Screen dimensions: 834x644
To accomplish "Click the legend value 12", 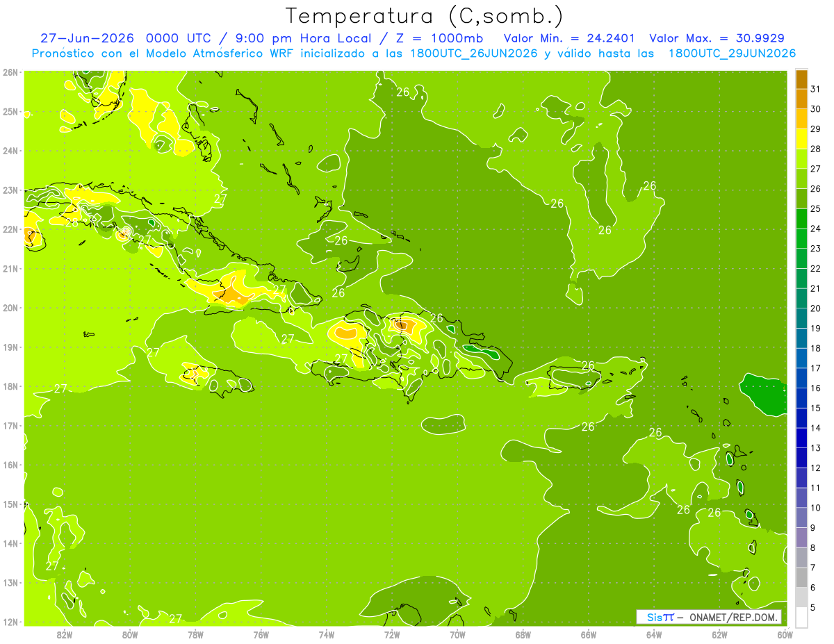I will click(816, 468).
